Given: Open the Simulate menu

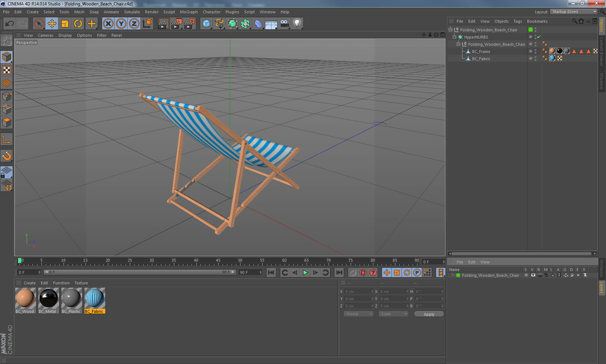Looking at the screenshot, I should [x=132, y=12].
